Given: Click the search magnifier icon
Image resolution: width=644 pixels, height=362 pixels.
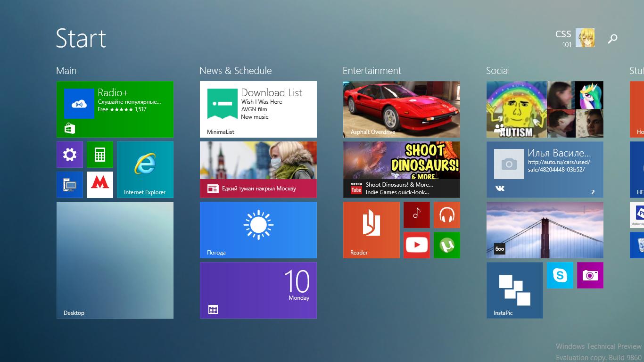Looking at the screenshot, I should (612, 39).
